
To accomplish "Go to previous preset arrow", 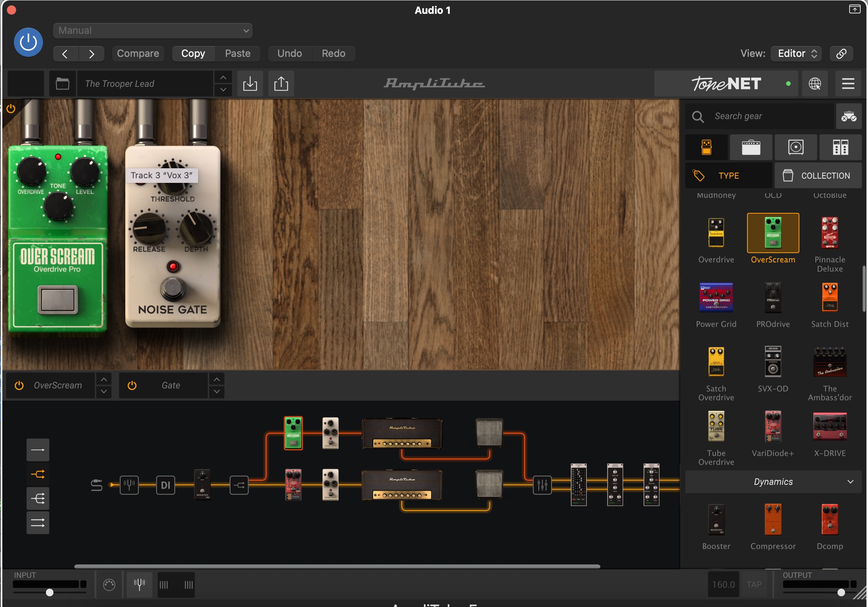I will pos(65,54).
